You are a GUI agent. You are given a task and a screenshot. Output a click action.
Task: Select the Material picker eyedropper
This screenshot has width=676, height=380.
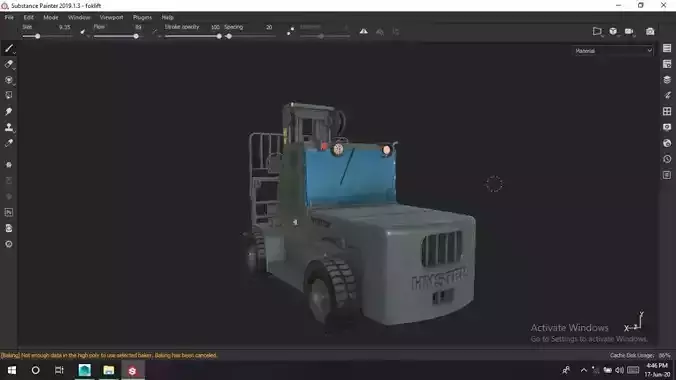point(9,143)
